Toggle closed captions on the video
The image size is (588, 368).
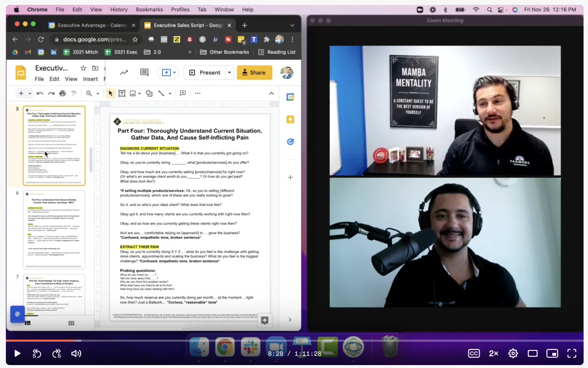click(474, 353)
